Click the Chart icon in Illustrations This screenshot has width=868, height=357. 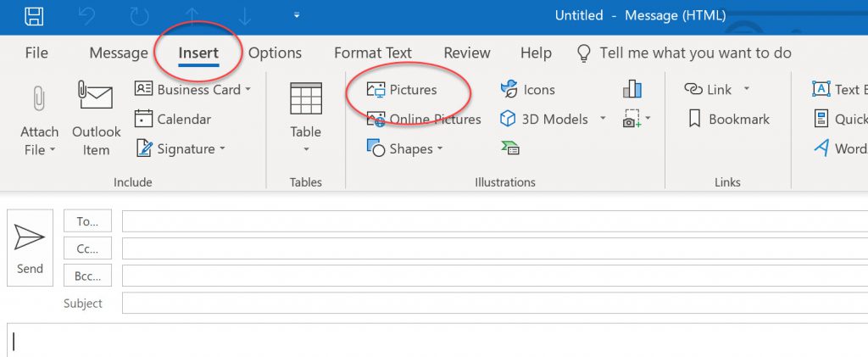[632, 89]
